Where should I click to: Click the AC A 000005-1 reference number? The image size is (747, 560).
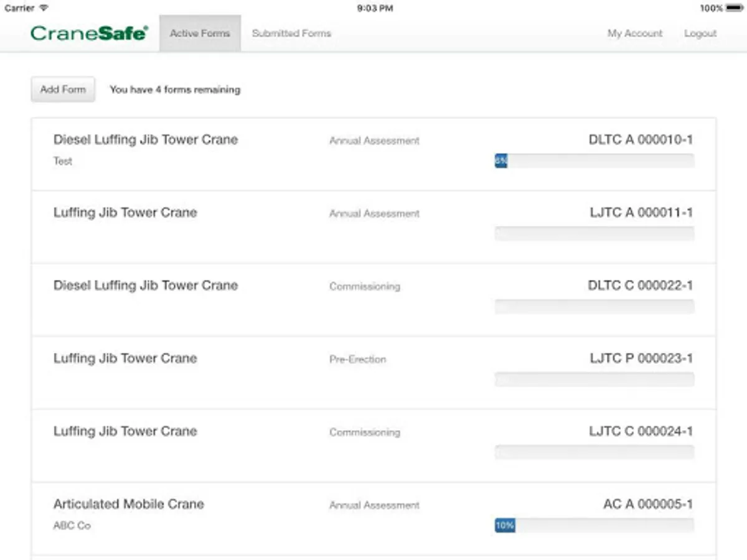coord(648,504)
